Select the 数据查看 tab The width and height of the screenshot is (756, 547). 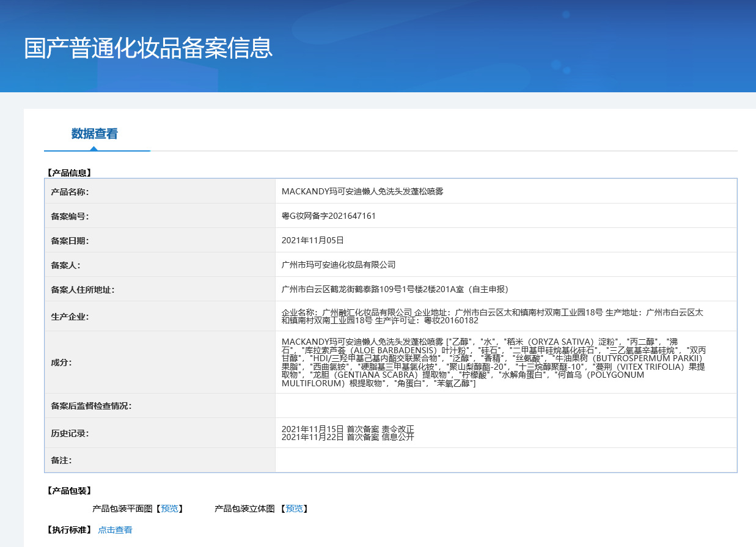pyautogui.click(x=95, y=134)
